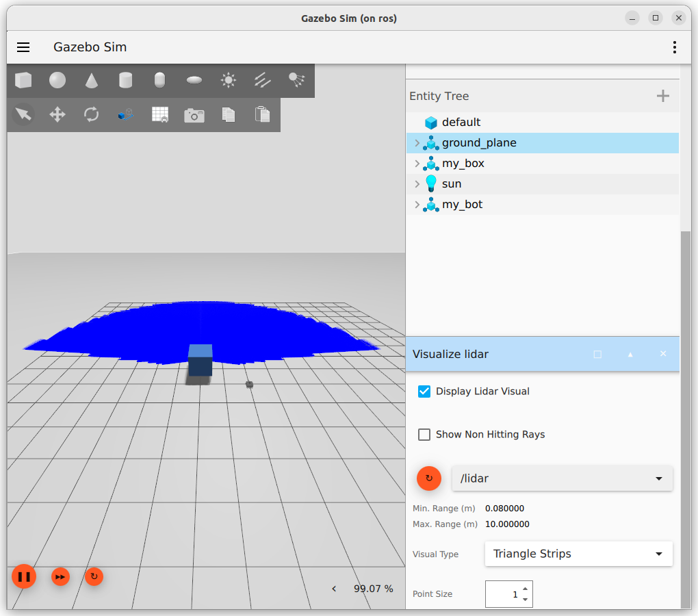Screen dimensions: 698x616
Task: Collapse the Visualize lidar panel
Action: click(x=630, y=355)
